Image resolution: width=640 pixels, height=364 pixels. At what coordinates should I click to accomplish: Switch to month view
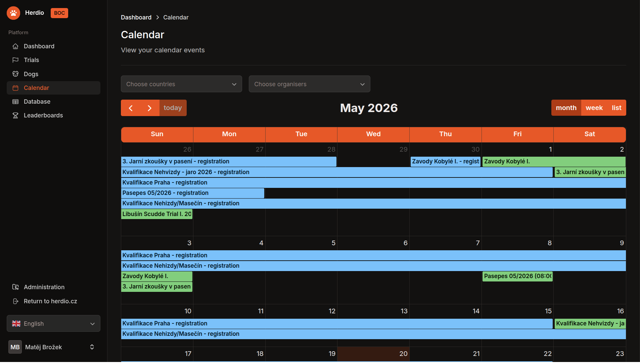566,108
